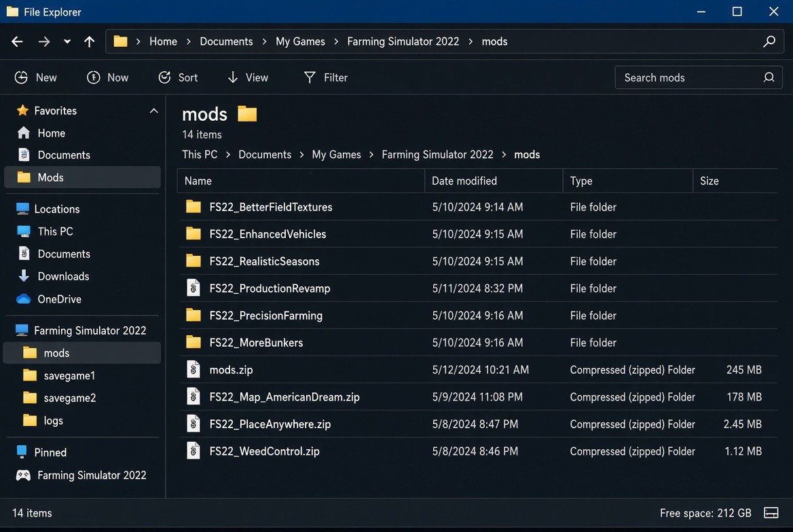Go back with the left arrow
This screenshot has height=532, width=793.
[x=17, y=41]
